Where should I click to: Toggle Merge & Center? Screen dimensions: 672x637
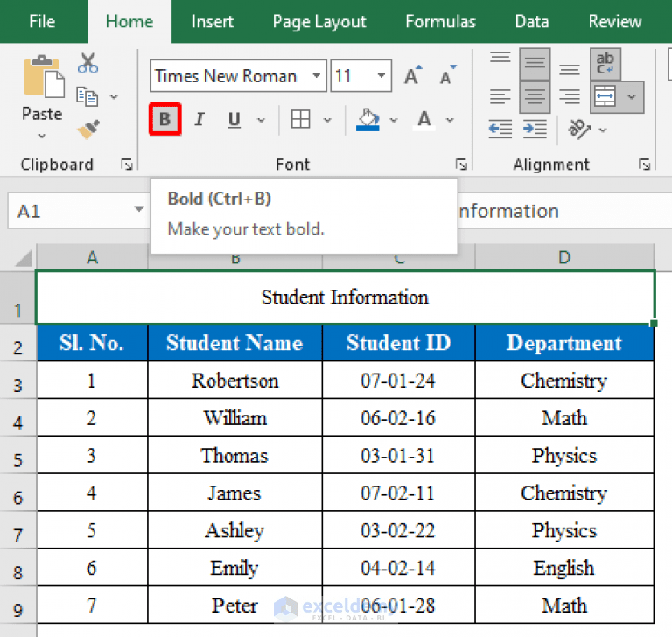coord(605,97)
